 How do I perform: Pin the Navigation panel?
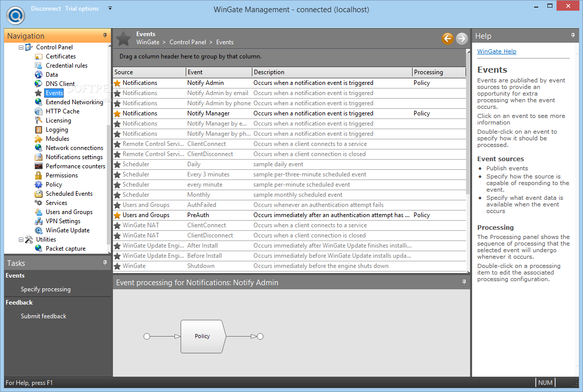click(105, 35)
